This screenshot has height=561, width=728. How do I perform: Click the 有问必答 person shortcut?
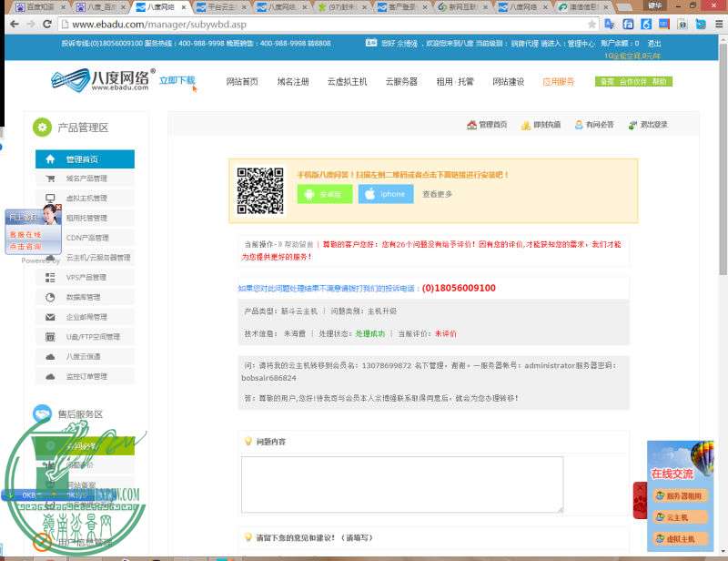click(x=579, y=125)
